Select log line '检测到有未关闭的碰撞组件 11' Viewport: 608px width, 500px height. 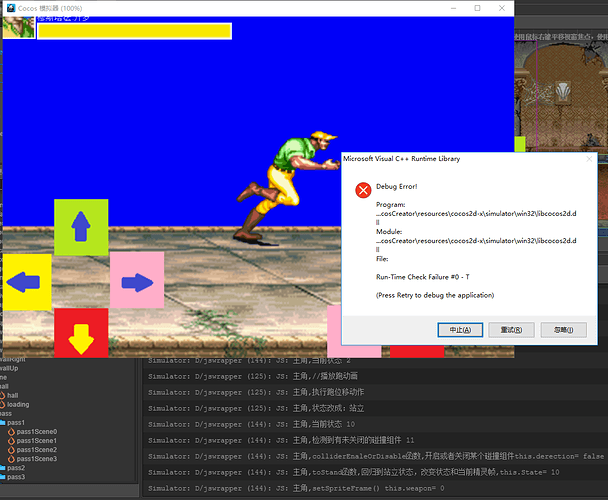click(x=375, y=440)
